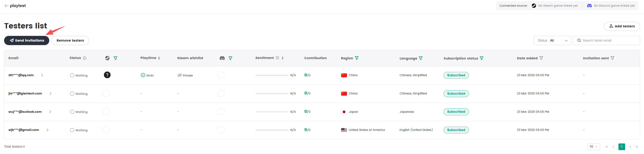Click the email jia***@gientech.com
The height and width of the screenshot is (154, 644).
pos(25,94)
